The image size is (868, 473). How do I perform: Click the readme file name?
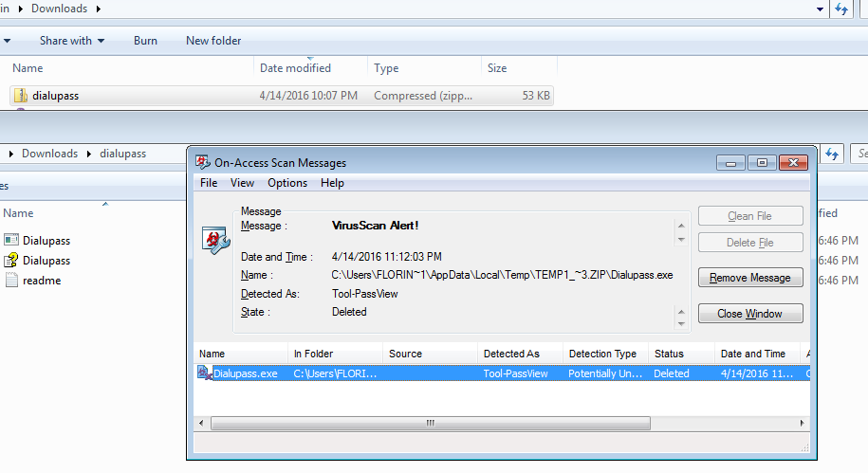point(42,281)
